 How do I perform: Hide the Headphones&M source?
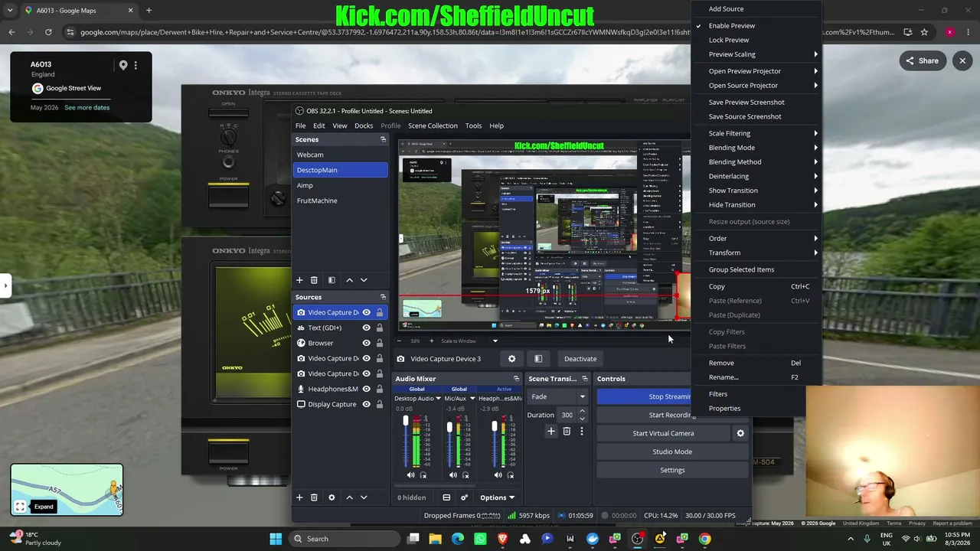(367, 389)
